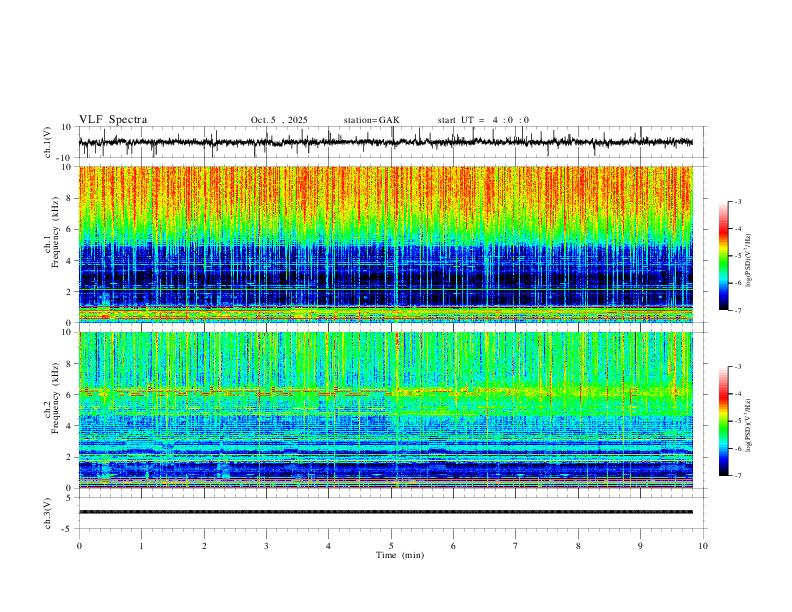Click the ch.2 frequency axis "2" tick
792x612 pixels.
coord(70,457)
